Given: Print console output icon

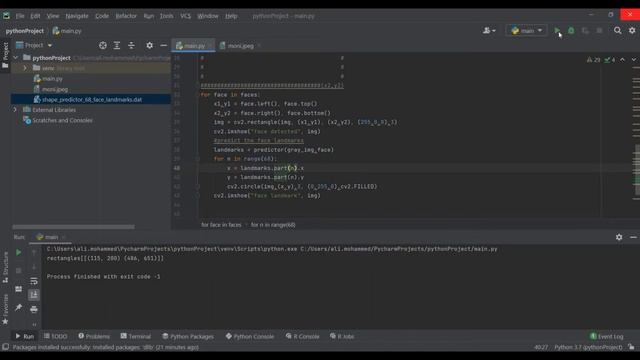Looking at the screenshot, I should tap(34, 309).
